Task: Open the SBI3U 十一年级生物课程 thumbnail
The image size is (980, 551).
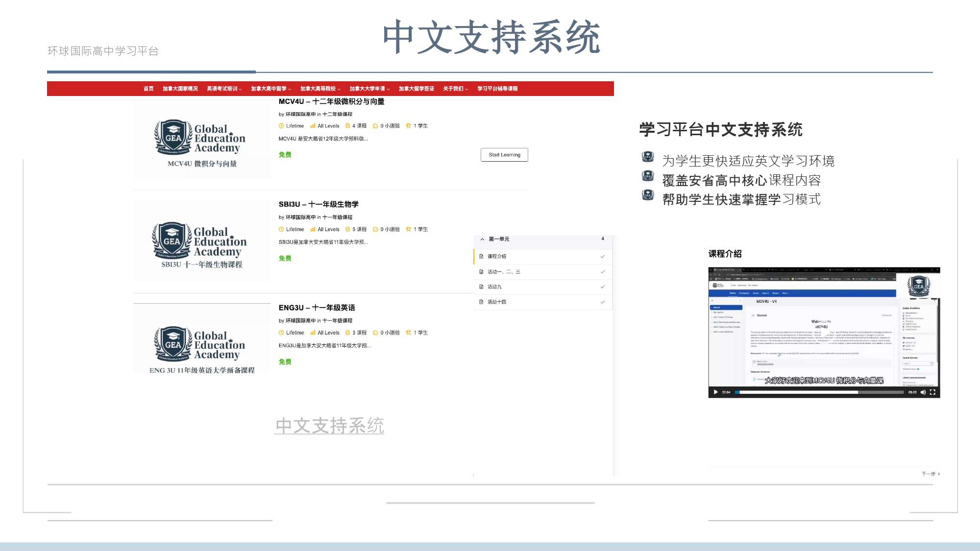Action: click(202, 241)
